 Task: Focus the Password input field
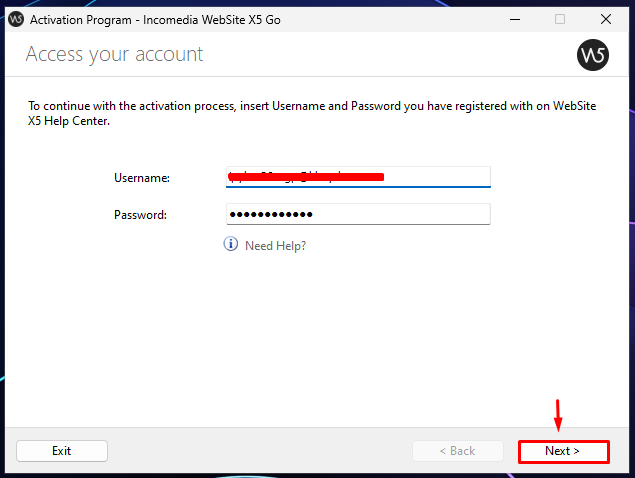(358, 214)
